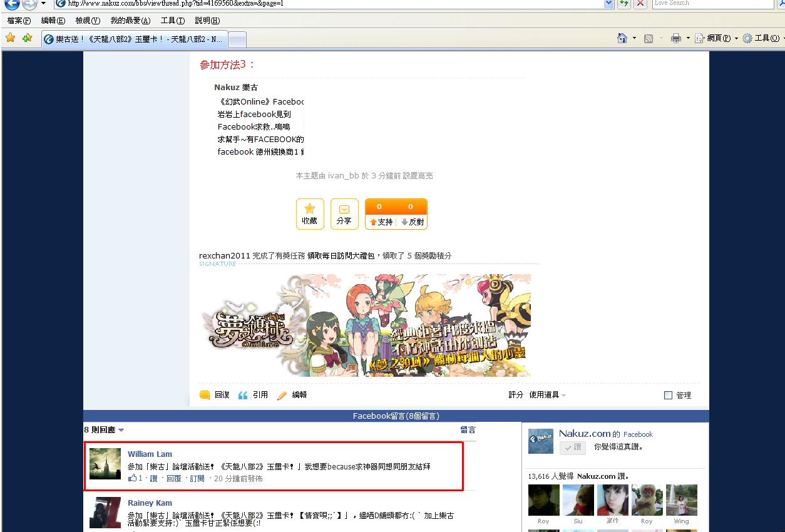
Task: Click the 夢之領域 Online signature banner
Action: (x=365, y=325)
